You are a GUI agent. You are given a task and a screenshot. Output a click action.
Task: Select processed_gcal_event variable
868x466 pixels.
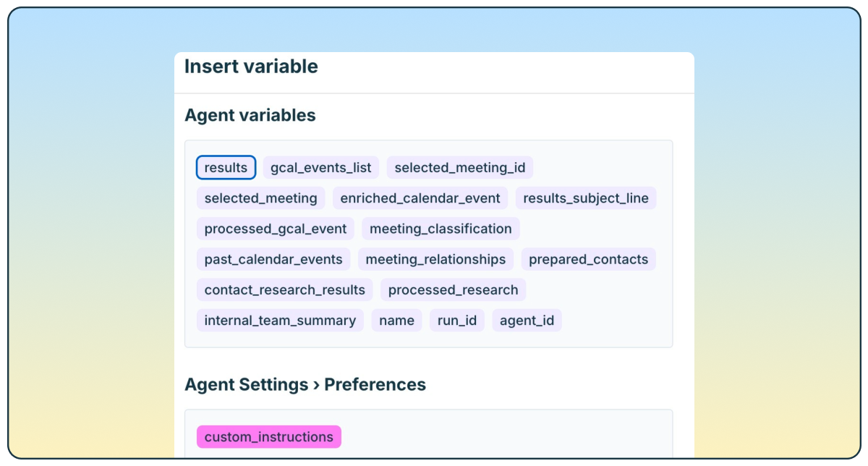[x=276, y=229]
